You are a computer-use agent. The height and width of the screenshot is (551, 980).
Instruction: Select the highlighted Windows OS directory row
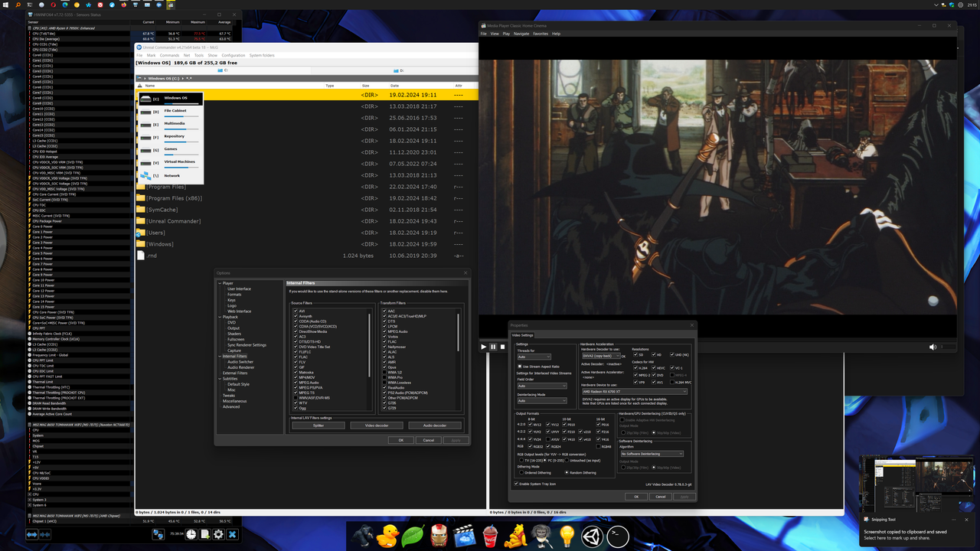pyautogui.click(x=306, y=93)
